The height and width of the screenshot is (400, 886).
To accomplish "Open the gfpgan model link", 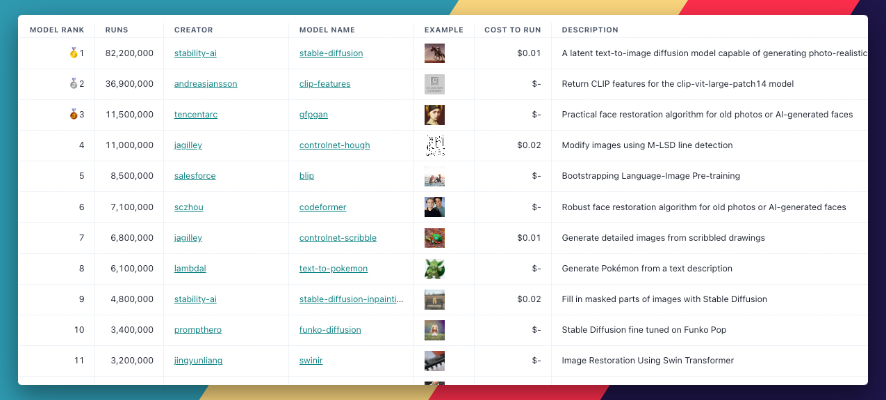I will point(314,114).
